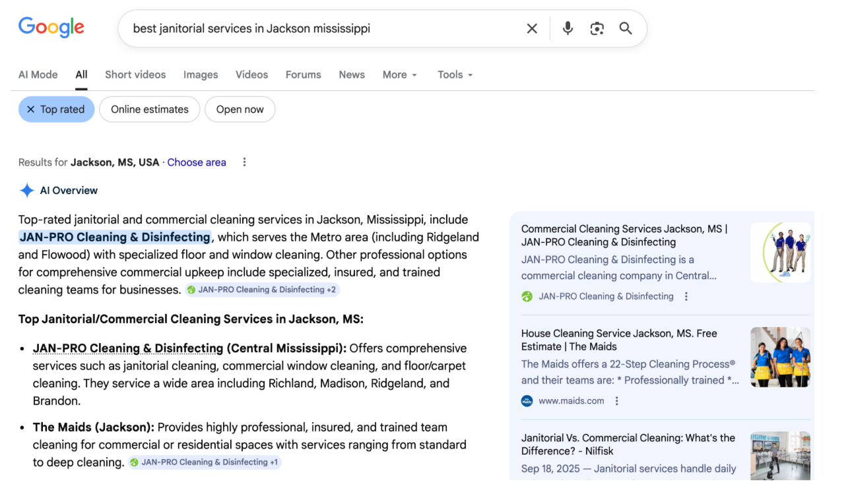Click 'Top Janitorial/Commercial Cleaning Services in Jackson, MS:' heading
Image resolution: width=850 pixels, height=504 pixels.
[191, 319]
